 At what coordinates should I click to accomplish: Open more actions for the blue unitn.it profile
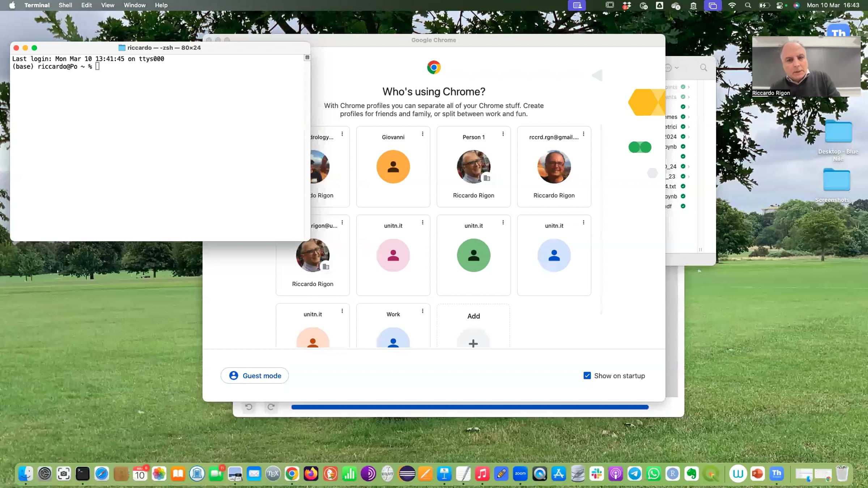(583, 223)
